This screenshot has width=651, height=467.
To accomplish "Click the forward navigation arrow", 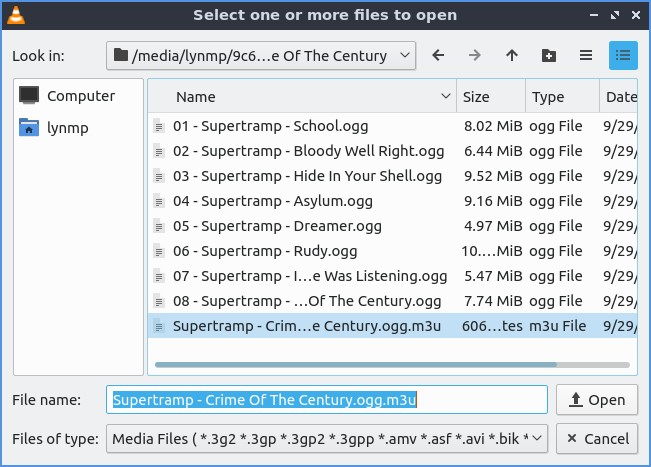I will pos(475,56).
